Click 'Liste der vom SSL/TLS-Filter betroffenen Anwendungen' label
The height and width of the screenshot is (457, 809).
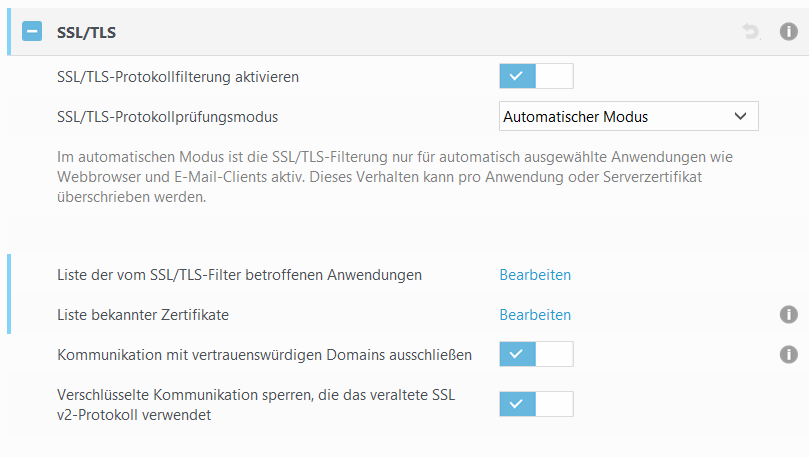click(240, 275)
